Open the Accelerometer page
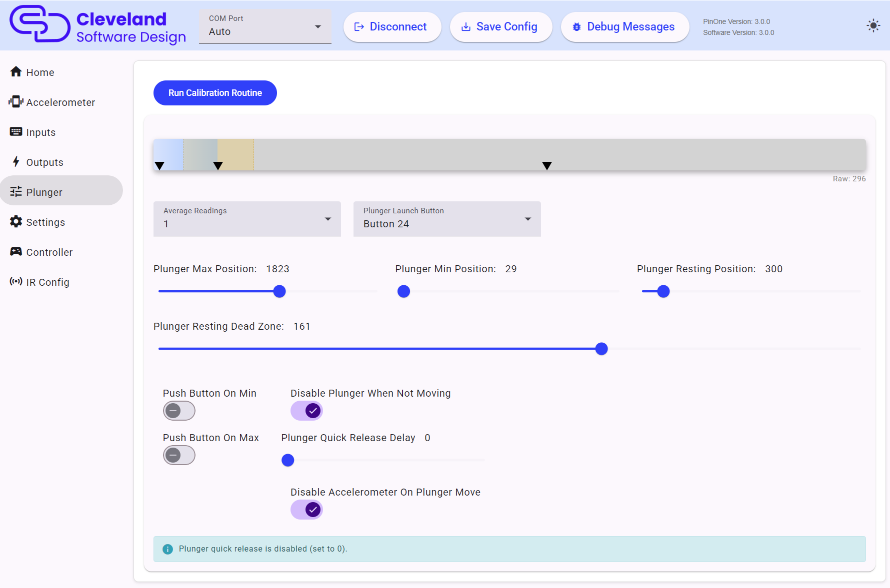The height and width of the screenshot is (588, 890). pos(61,102)
